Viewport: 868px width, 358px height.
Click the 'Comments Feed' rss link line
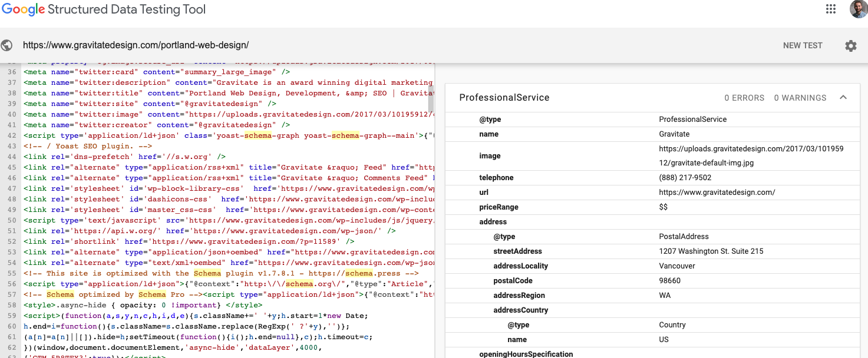[229, 178]
